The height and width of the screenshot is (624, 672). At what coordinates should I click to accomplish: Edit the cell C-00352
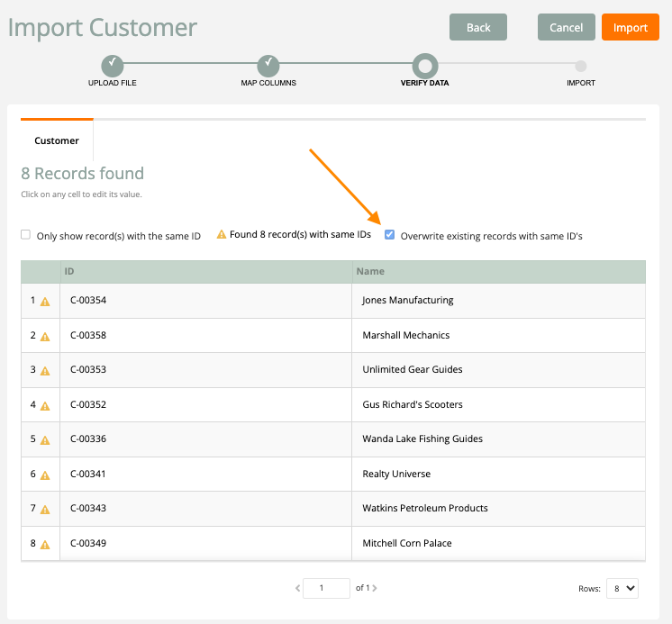206,404
